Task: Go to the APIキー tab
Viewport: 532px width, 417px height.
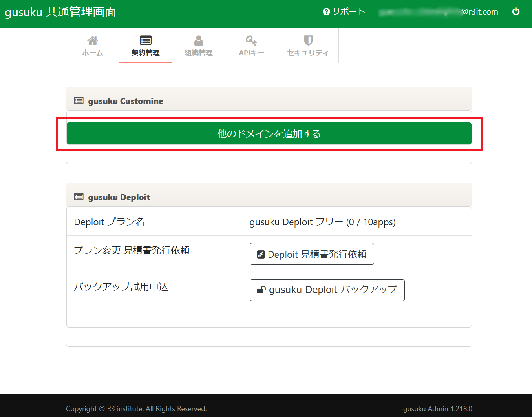Action: click(x=252, y=45)
